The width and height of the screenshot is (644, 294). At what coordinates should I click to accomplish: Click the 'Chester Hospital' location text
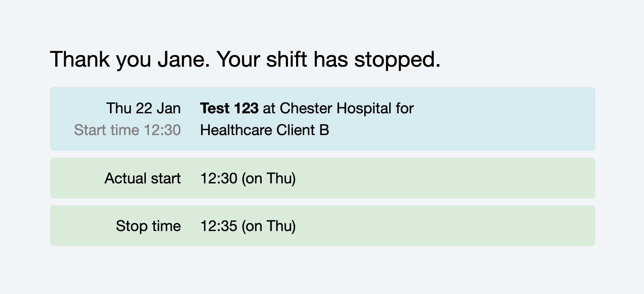point(335,109)
